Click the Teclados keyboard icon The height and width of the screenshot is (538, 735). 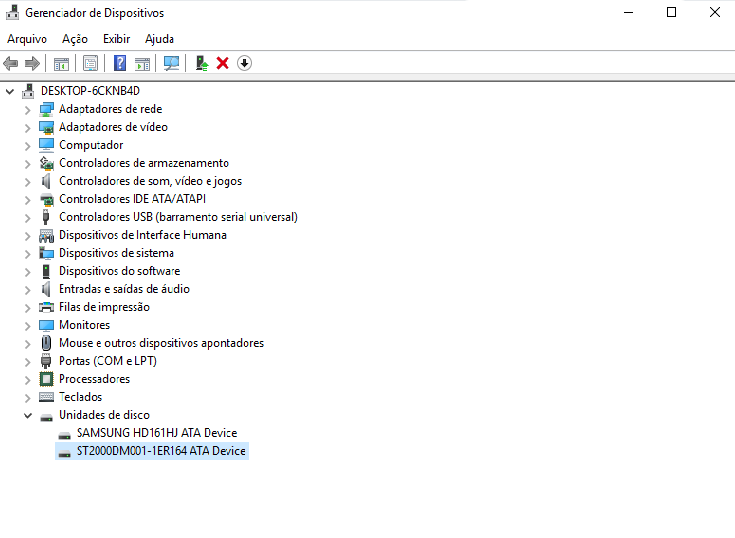tap(46, 397)
